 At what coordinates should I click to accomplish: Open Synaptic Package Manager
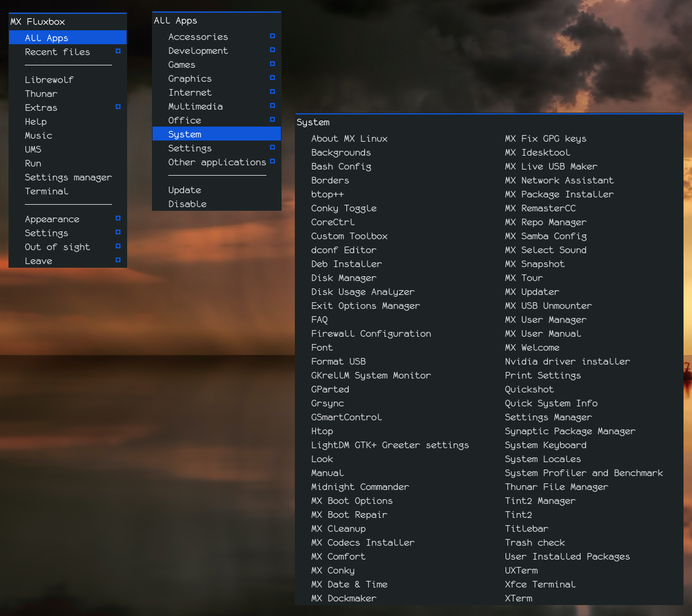[570, 431]
